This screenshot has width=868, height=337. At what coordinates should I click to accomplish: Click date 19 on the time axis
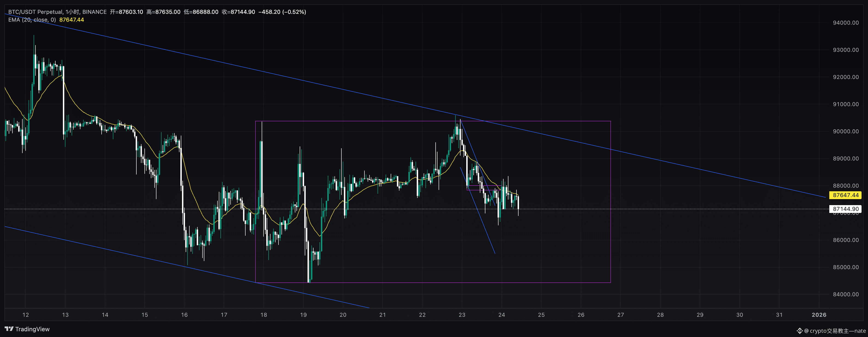click(x=303, y=315)
